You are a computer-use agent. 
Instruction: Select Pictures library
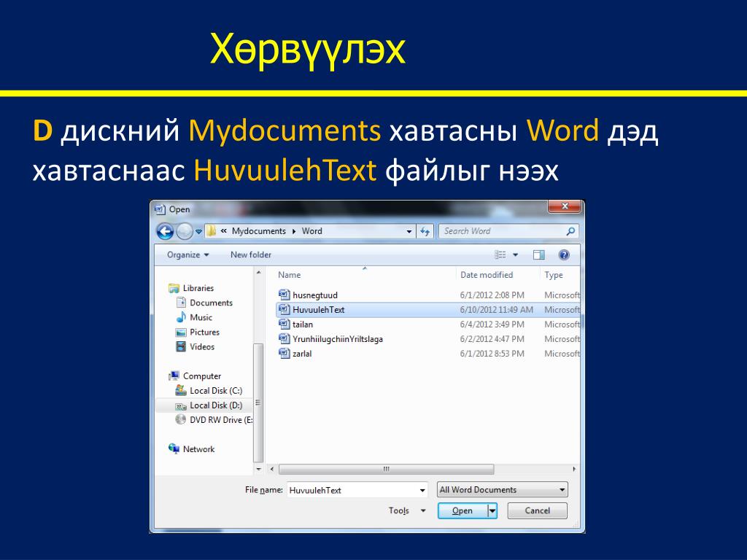[x=204, y=332]
